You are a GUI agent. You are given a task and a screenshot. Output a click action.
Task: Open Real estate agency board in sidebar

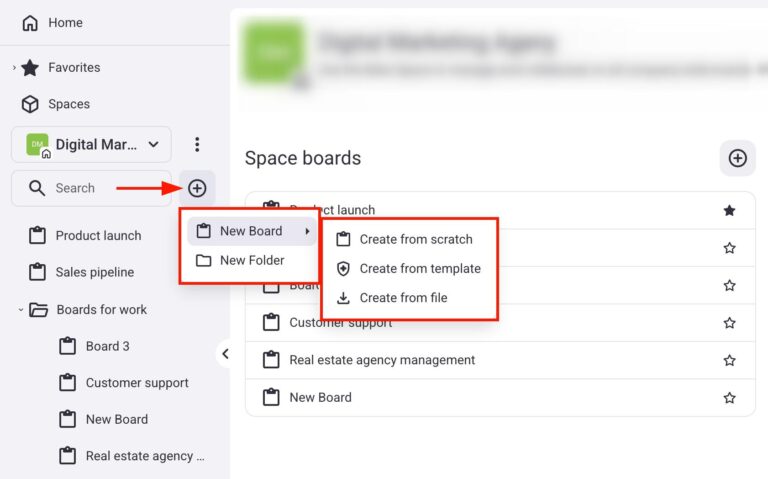pos(131,456)
